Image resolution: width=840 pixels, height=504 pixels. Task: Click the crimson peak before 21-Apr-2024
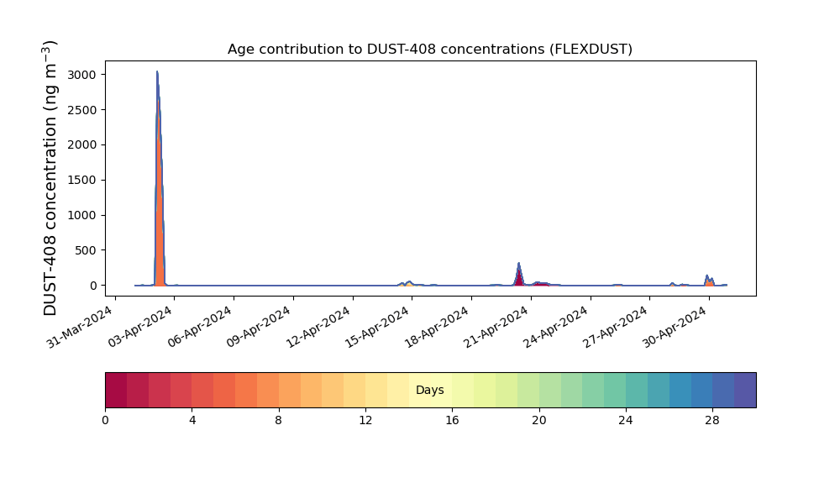point(518,276)
